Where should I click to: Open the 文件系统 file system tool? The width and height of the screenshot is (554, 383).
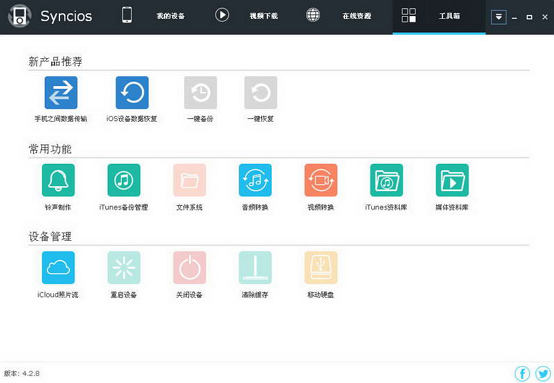(x=189, y=180)
